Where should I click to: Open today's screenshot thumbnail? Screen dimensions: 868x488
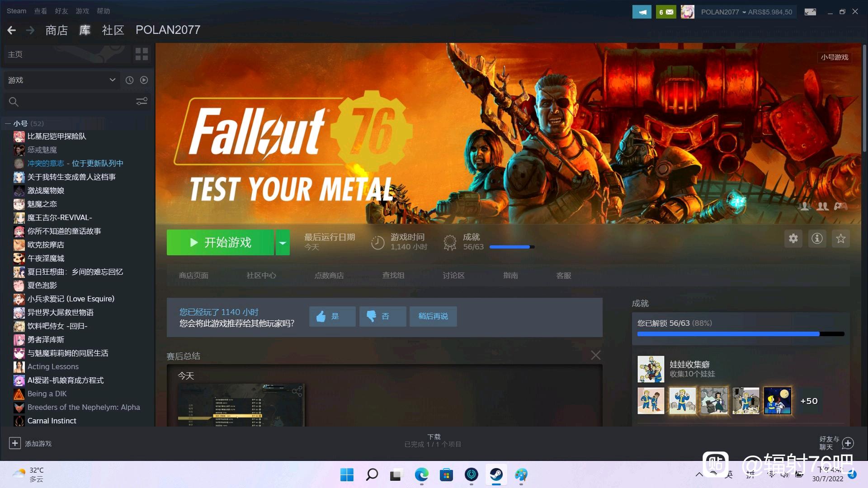(241, 405)
